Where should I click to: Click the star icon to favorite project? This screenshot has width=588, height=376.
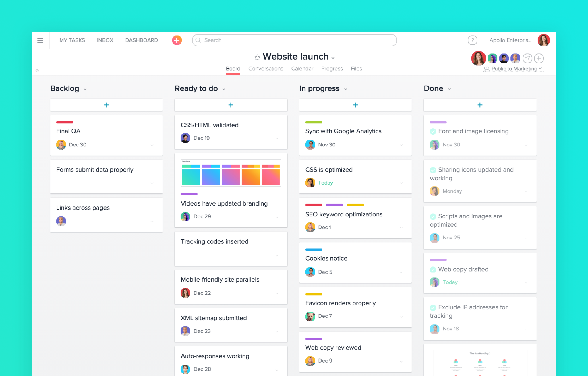click(256, 57)
